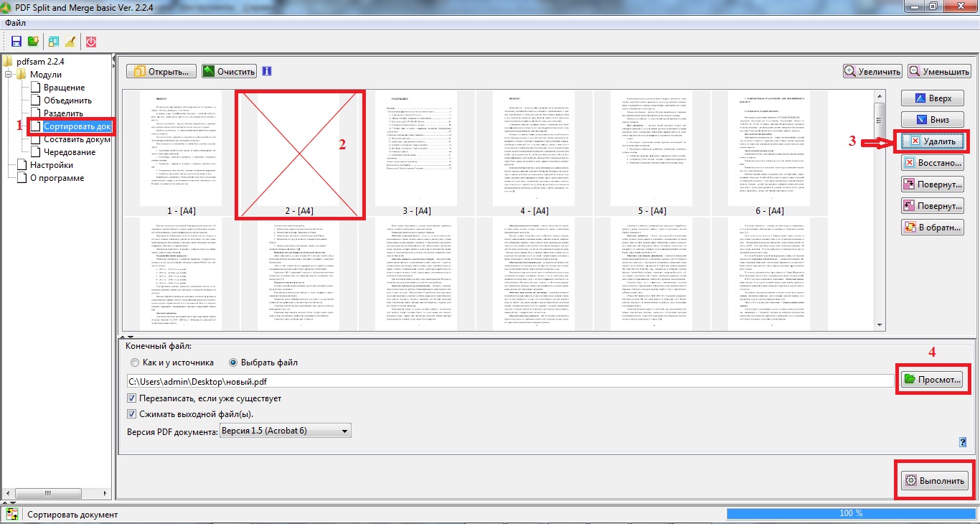Image resolution: width=980 pixels, height=524 pixels.
Task: Select page thumbnail 3 - [A4]
Action: click(417, 153)
